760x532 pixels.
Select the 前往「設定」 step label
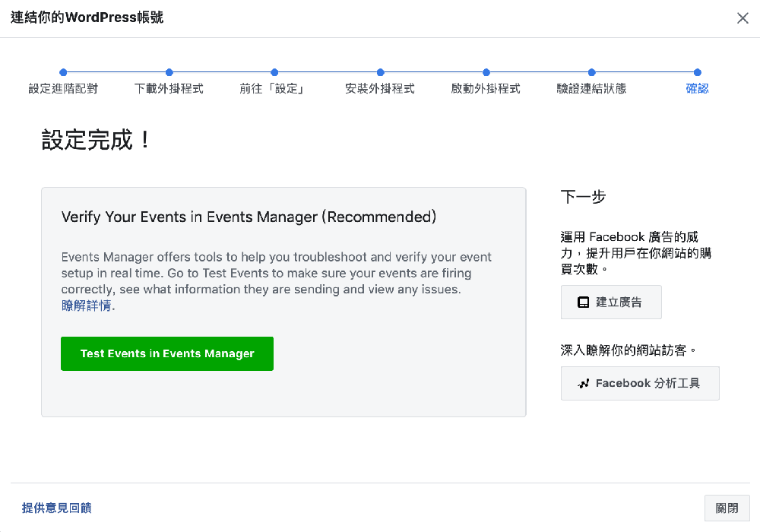272,89
